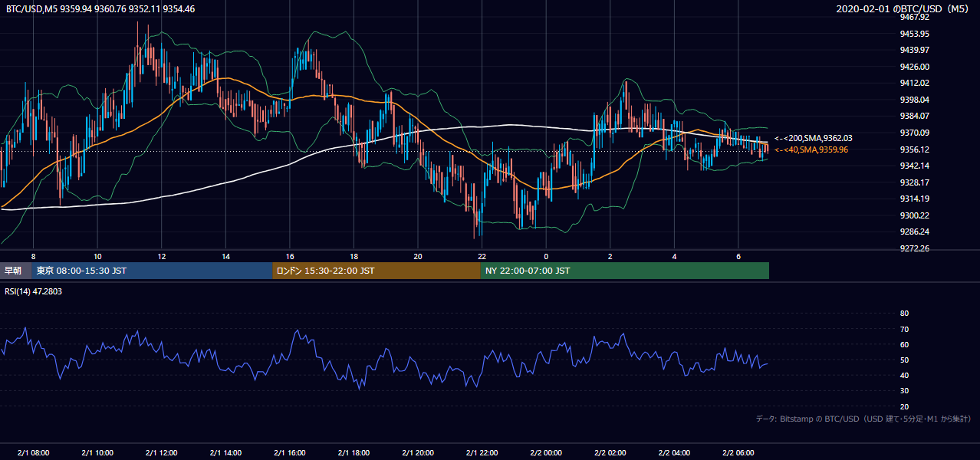The image size is (980, 460).
Task: Click the 2/2 02:00 date label
Action: (610, 452)
